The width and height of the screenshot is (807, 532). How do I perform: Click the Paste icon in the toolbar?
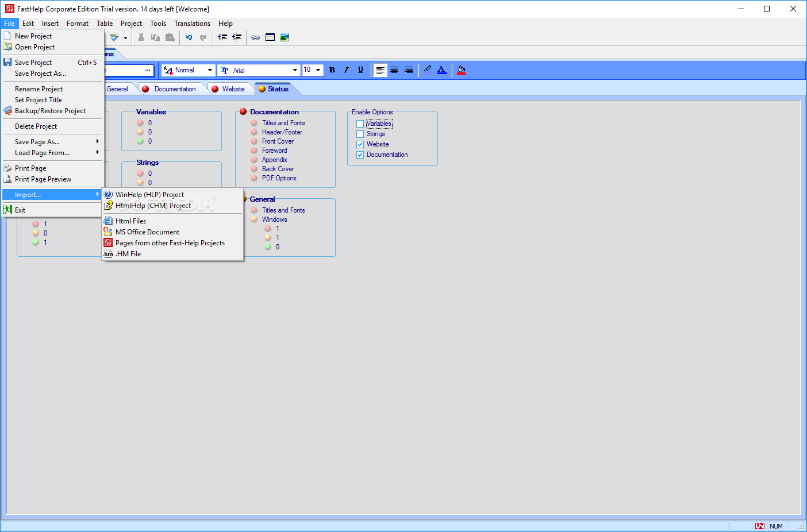pos(170,37)
